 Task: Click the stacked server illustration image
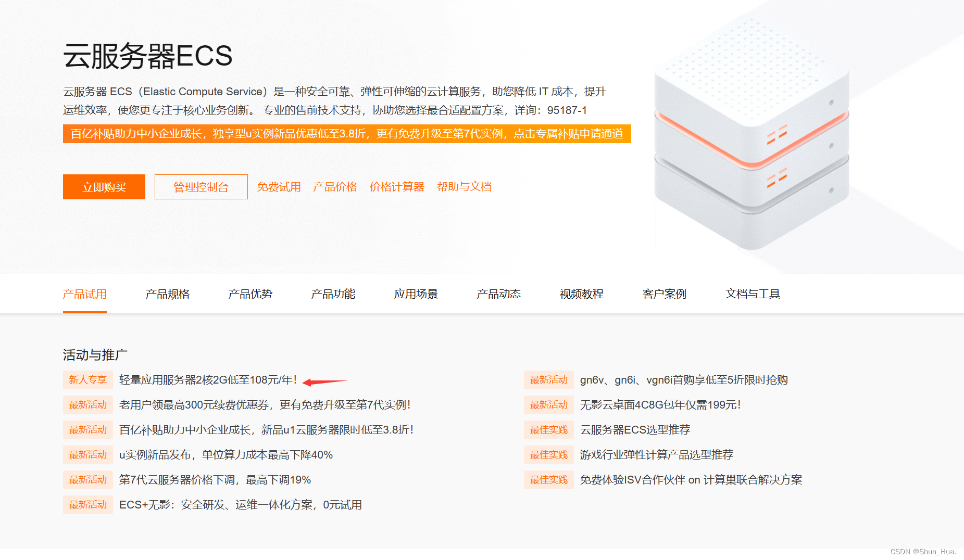point(752,135)
